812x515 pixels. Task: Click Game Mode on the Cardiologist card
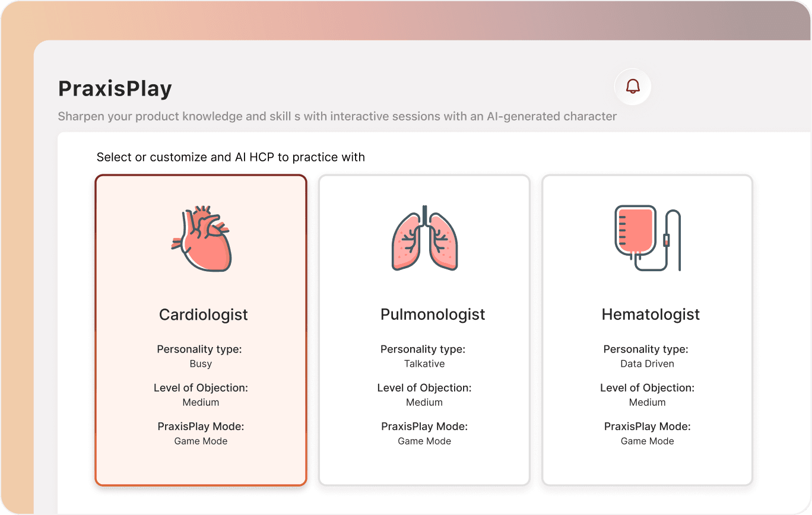click(x=201, y=441)
